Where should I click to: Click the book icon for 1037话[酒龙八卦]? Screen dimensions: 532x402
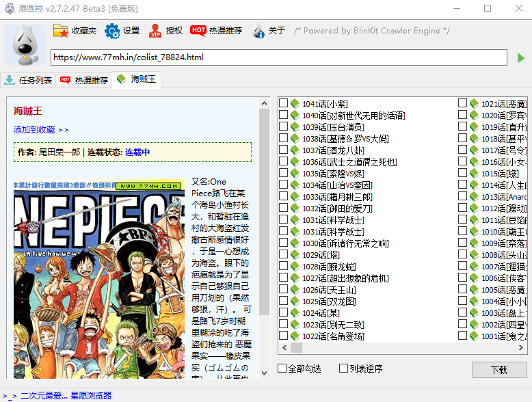[295, 150]
